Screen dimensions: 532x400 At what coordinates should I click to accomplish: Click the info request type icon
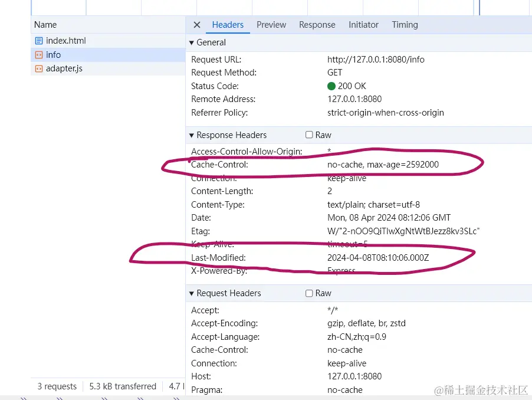39,55
